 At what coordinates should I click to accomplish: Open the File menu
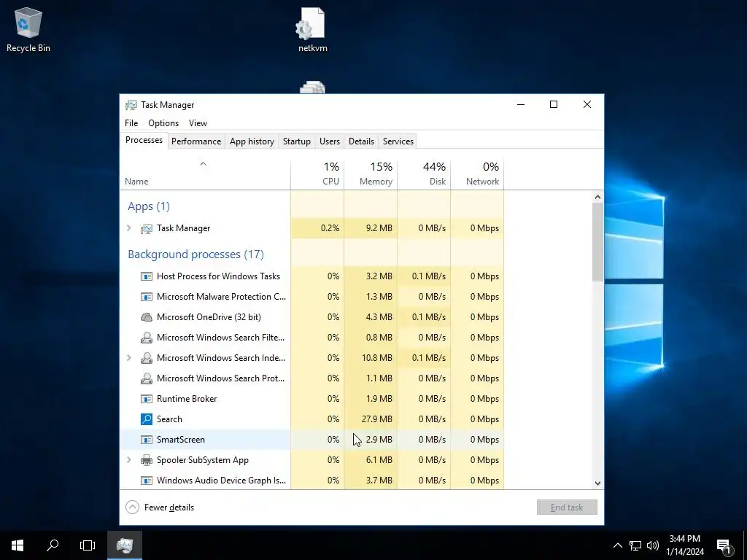tap(131, 123)
